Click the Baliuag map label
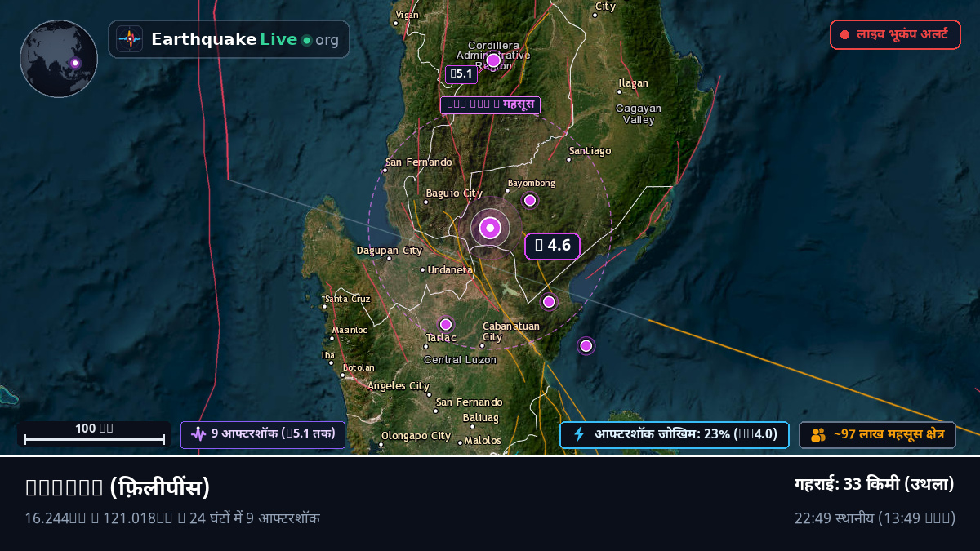 pyautogui.click(x=480, y=418)
